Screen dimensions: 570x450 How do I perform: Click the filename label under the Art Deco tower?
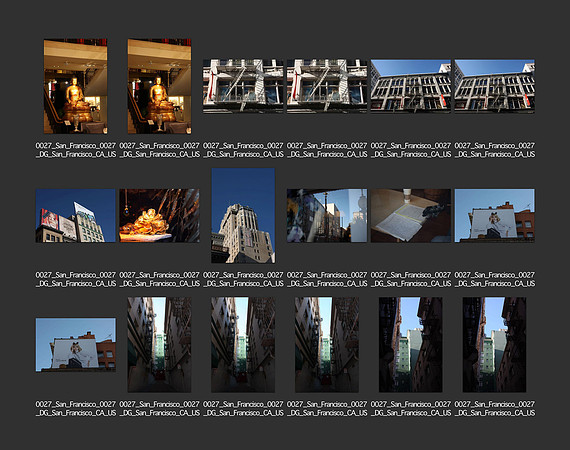click(243, 279)
